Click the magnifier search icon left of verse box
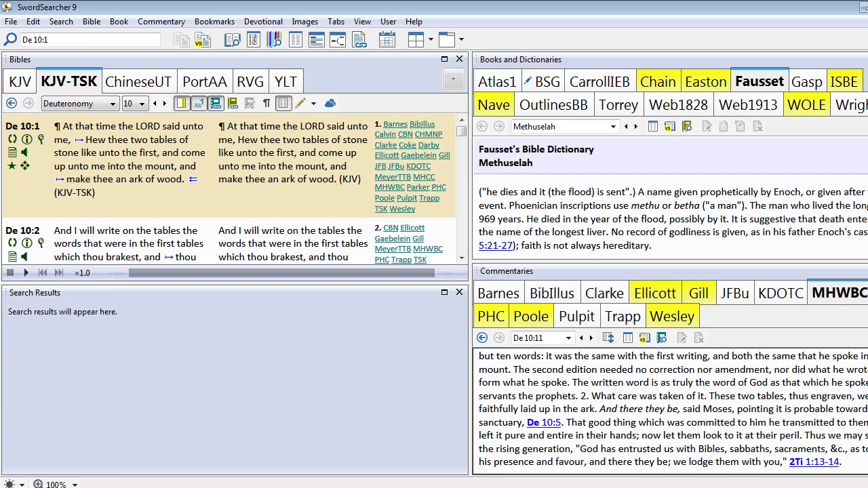Screen dimensions: 868x488 click(10, 40)
